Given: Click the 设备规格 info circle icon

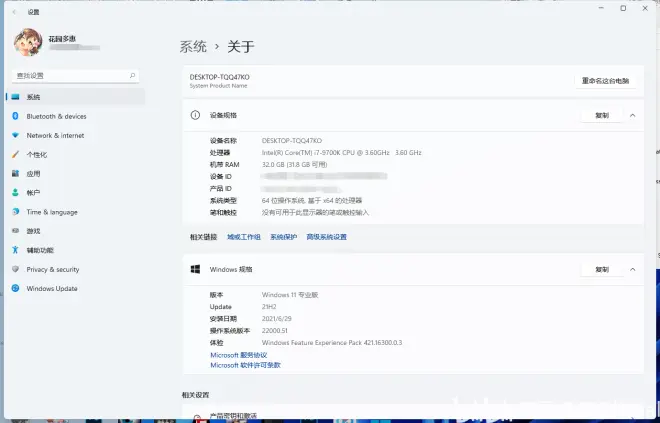Looking at the screenshot, I should 195,115.
